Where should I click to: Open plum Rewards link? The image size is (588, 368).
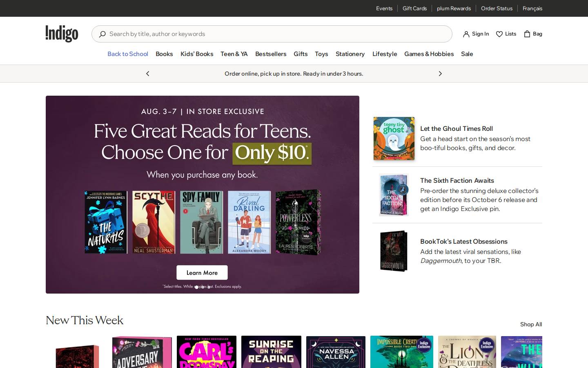[454, 8]
